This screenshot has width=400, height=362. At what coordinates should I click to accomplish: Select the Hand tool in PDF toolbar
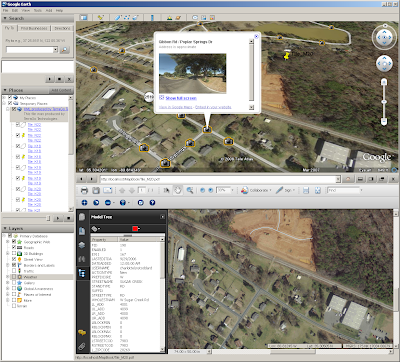[x=178, y=190]
